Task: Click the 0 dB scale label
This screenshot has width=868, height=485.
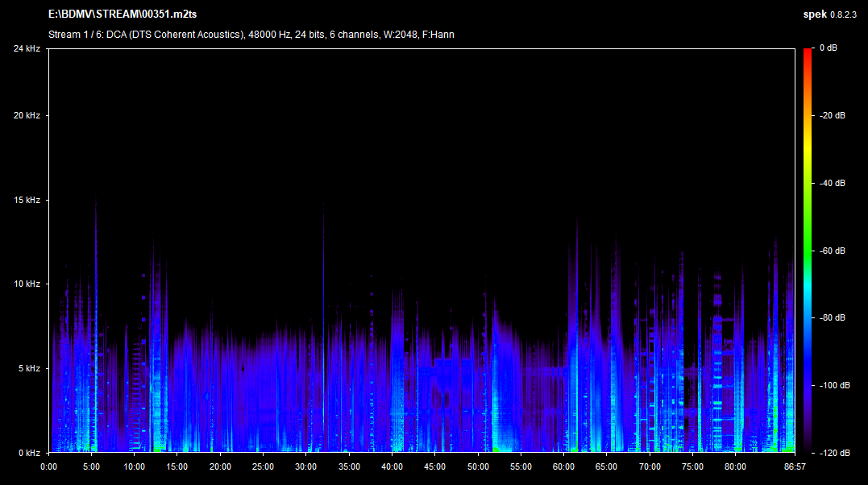Action: (x=828, y=49)
